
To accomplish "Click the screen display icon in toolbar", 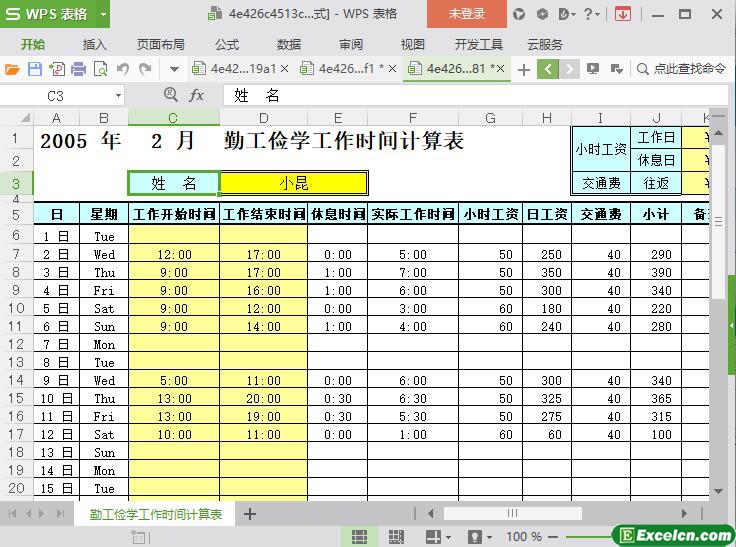I will click(593, 69).
